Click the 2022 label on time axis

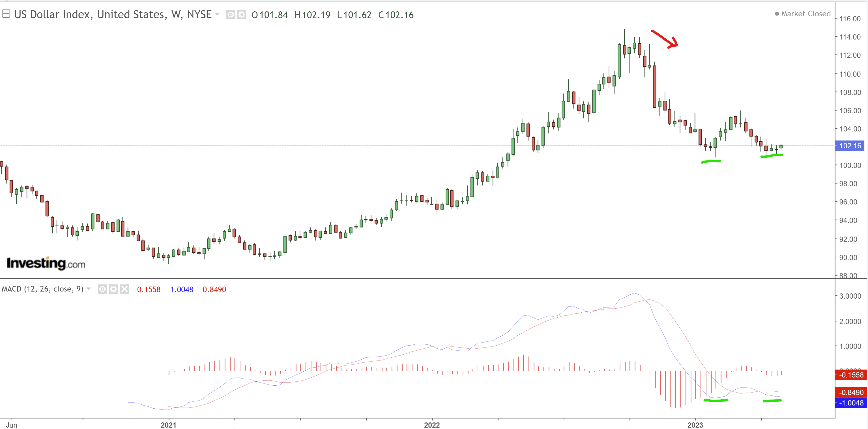pos(432,425)
